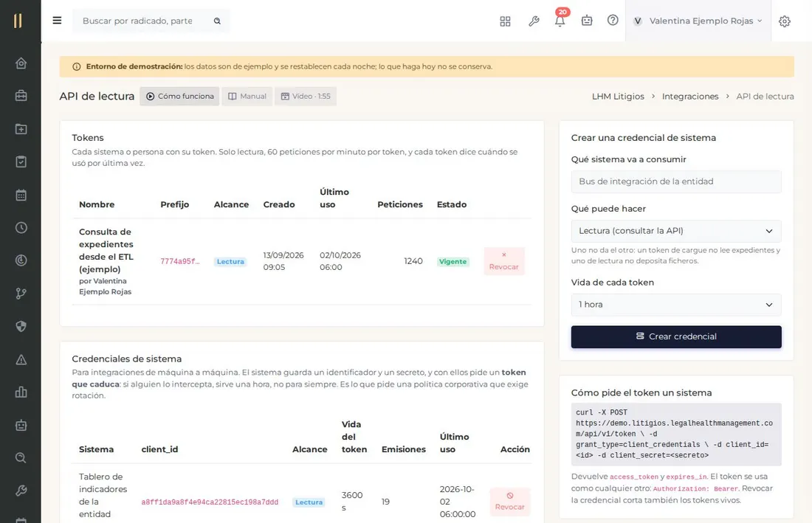
Task: Click the 'Peticiones' column header
Action: [x=400, y=204]
